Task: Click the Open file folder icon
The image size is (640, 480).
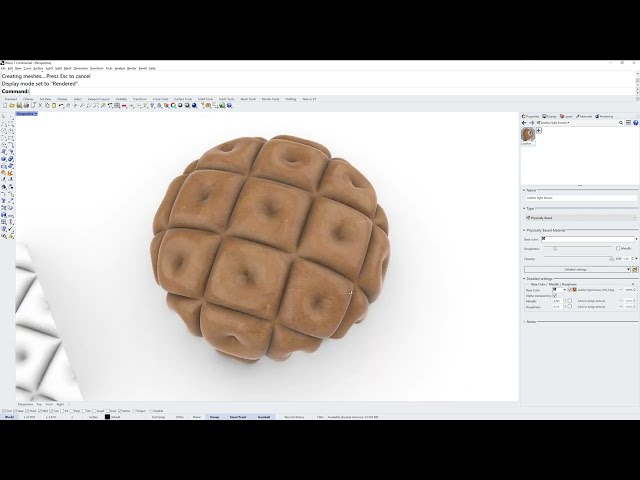Action: [12, 105]
